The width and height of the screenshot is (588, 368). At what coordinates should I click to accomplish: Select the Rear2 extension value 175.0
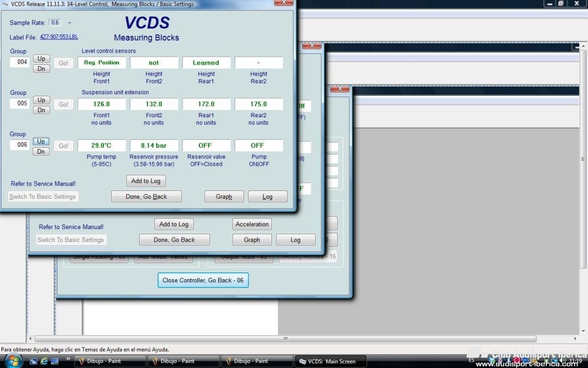[x=259, y=104]
